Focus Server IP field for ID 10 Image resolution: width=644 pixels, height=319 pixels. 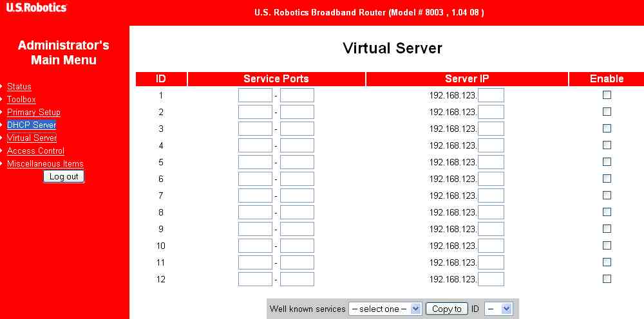coord(491,246)
